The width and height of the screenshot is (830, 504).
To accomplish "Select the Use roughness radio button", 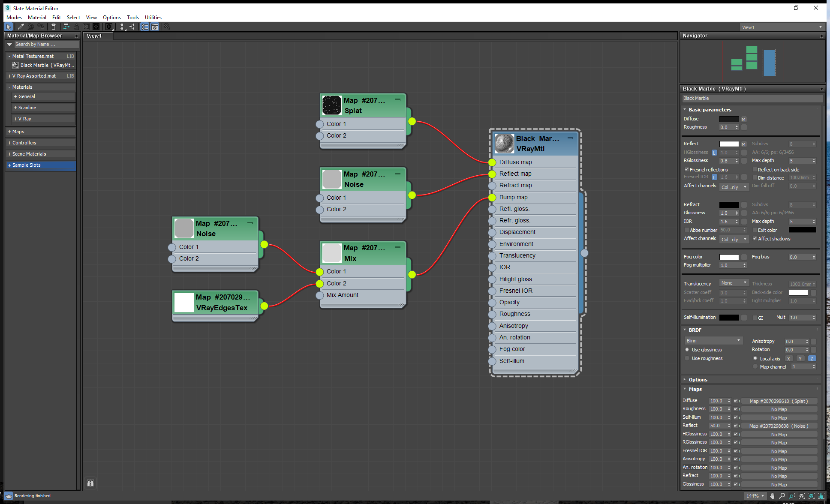I will pos(687,358).
